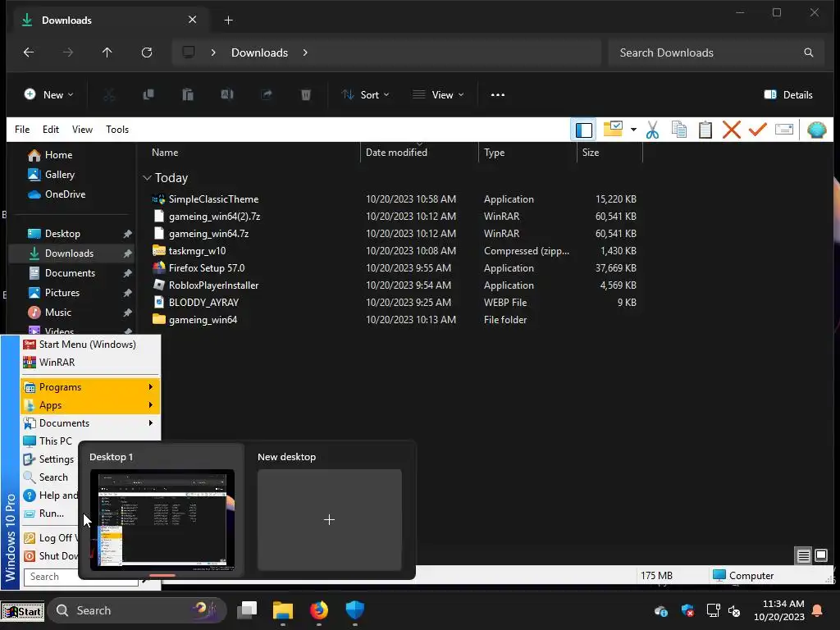The width and height of the screenshot is (840, 630).
Task: Open Music in navigation pane
Action: pos(58,313)
